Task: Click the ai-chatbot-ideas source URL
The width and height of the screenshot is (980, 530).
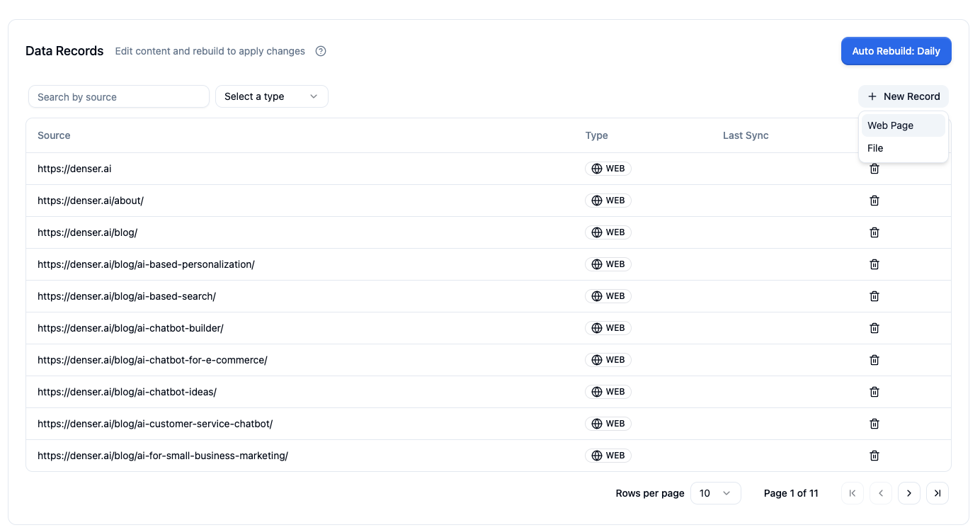Action: pyautogui.click(x=127, y=392)
